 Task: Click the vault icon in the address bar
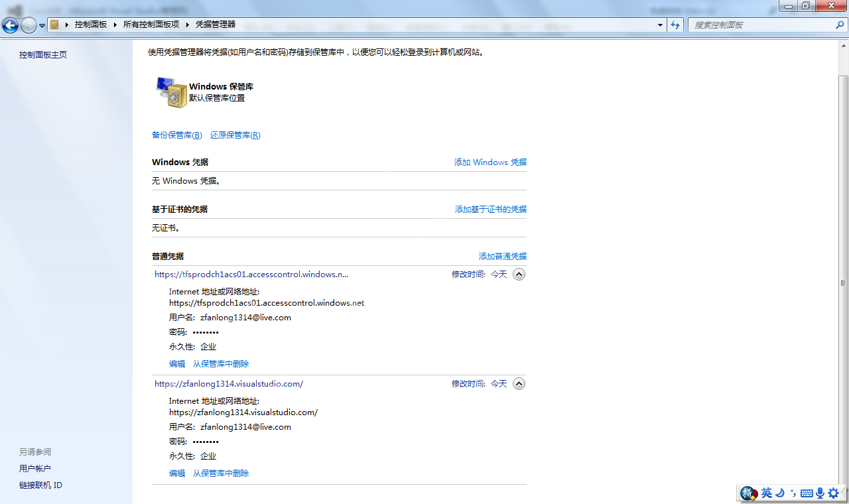tap(53, 25)
